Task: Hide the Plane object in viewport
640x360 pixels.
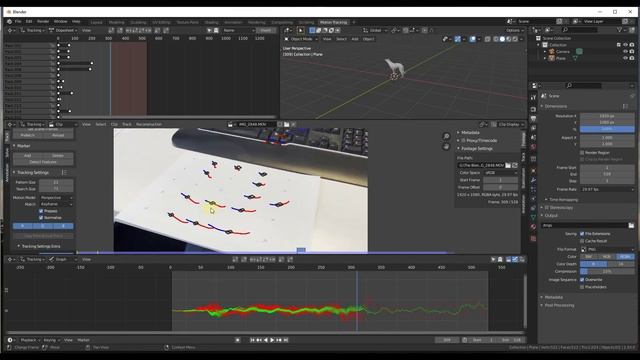Action: 625,58
